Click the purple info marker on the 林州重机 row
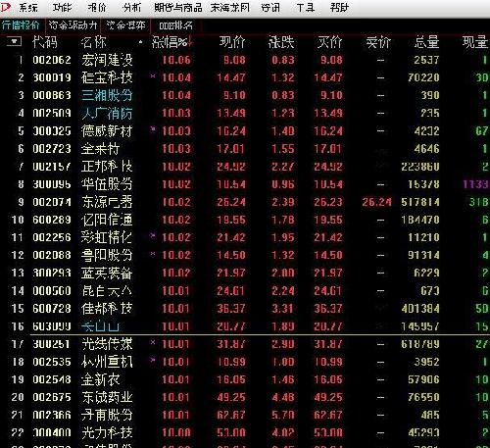This screenshot has height=448, width=490. [153, 360]
